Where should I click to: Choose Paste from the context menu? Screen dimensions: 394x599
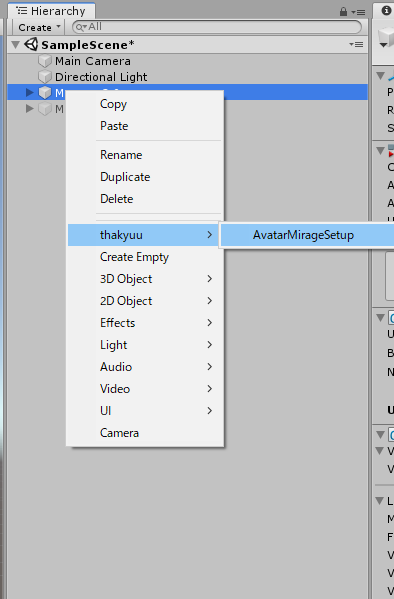click(145, 126)
